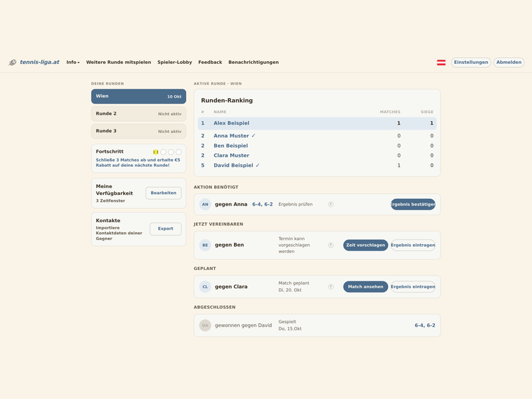The height and width of the screenshot is (399, 532).
Task: Open the Feedback page
Action: [210, 63]
